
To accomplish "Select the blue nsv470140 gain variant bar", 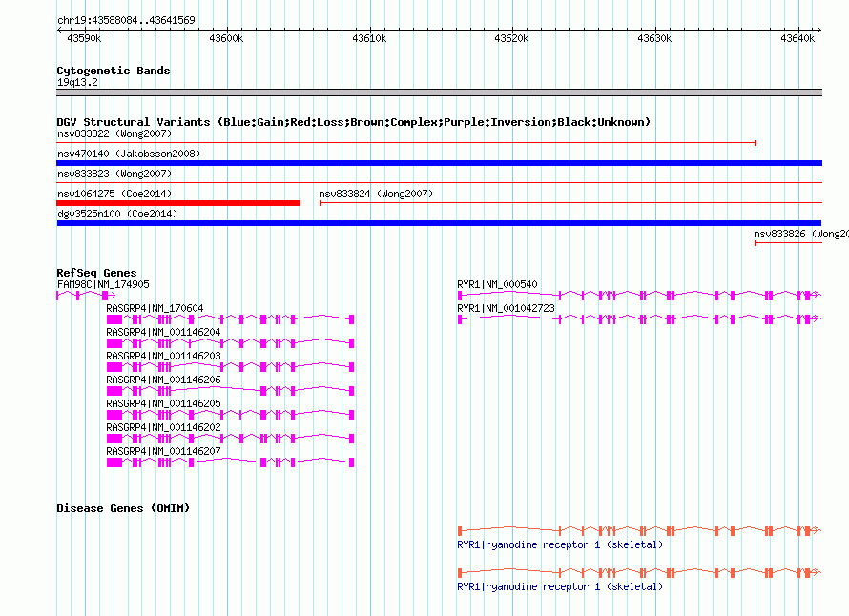I will pos(439,163).
